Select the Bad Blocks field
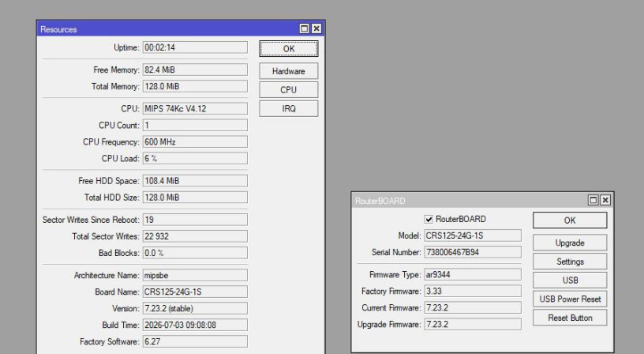Image resolution: width=644 pixels, height=354 pixels. (x=195, y=253)
